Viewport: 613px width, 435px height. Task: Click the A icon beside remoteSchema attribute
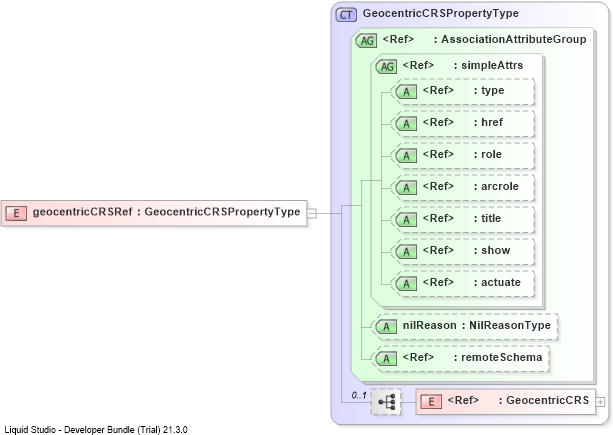(x=386, y=359)
